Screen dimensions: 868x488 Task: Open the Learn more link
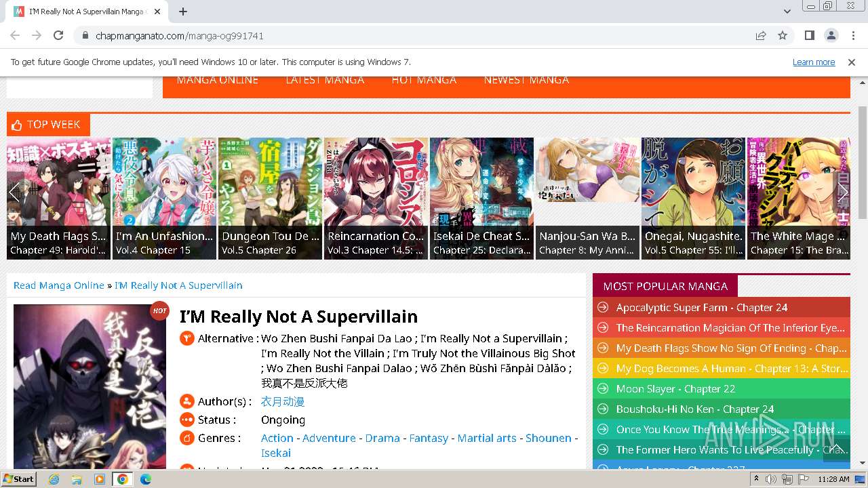pos(814,62)
